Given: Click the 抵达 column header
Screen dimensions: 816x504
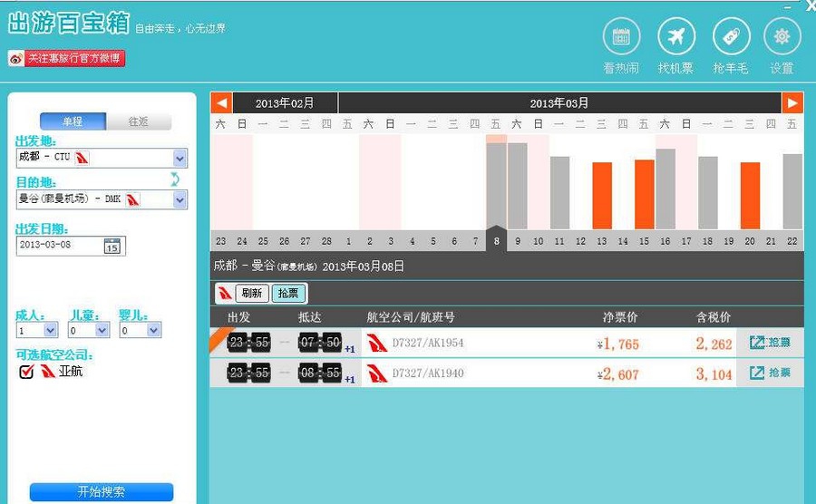Looking at the screenshot, I should pos(310,317).
